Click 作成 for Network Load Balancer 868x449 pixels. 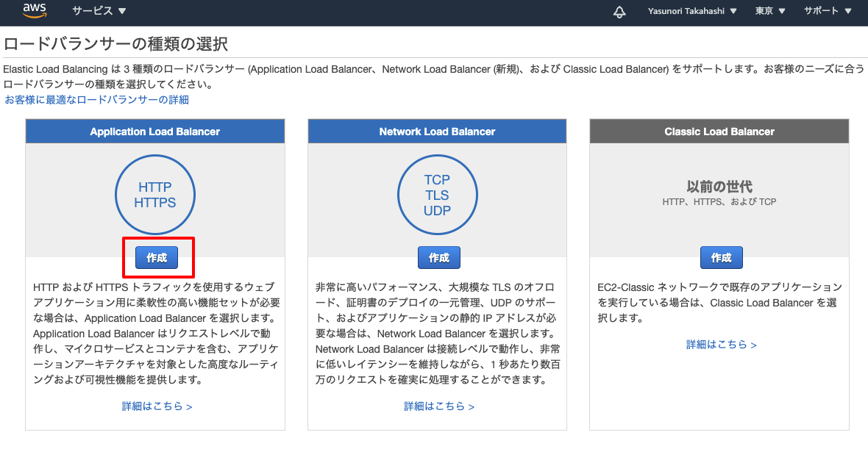[439, 258]
